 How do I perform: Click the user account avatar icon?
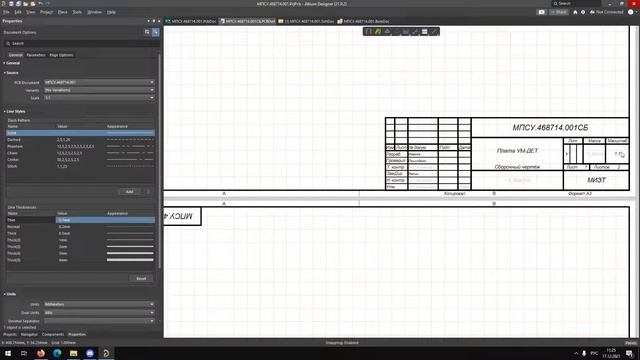(631, 12)
